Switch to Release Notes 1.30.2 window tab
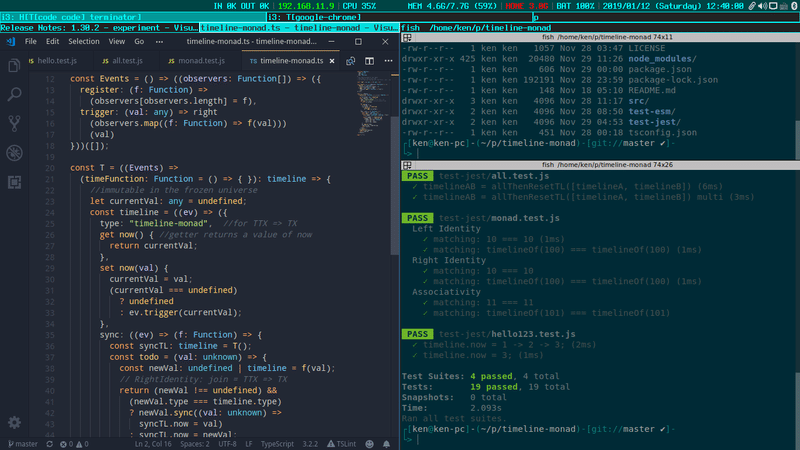800x450 pixels. 99,28
